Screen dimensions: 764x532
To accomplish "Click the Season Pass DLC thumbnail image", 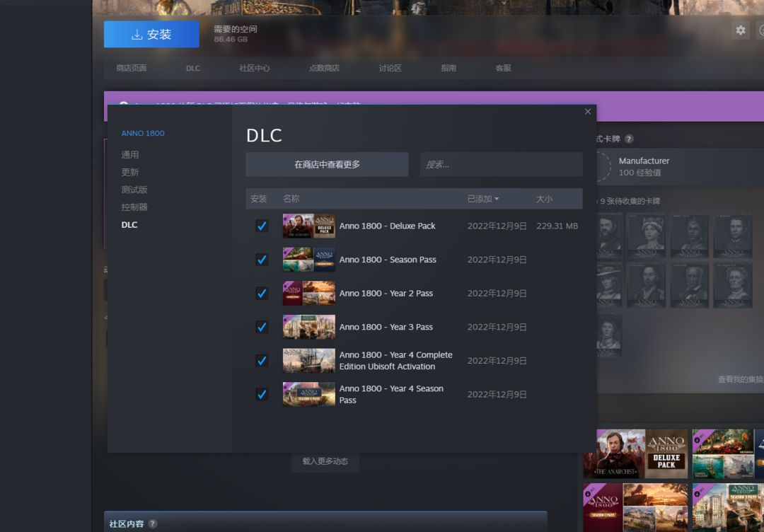I will coord(308,260).
